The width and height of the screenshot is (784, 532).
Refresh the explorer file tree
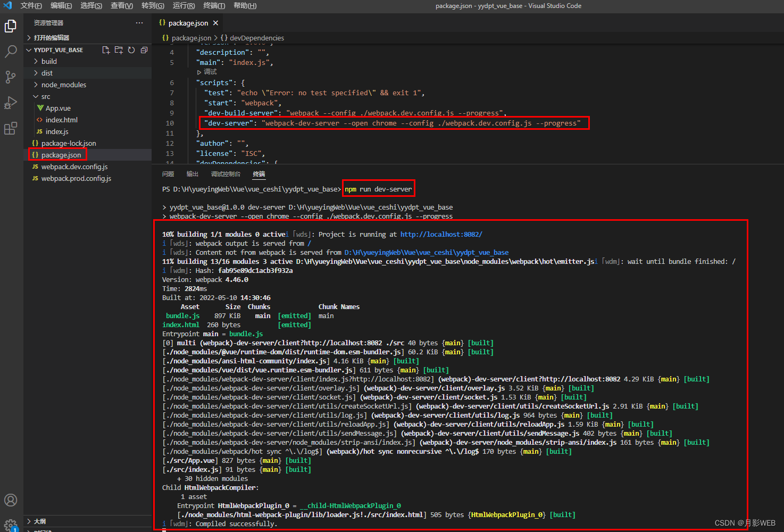tap(131, 50)
